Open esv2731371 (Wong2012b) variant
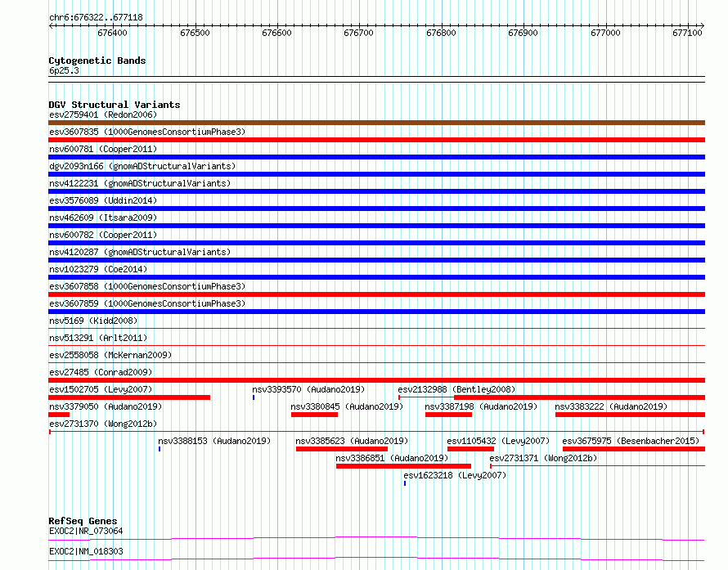 [x=543, y=458]
